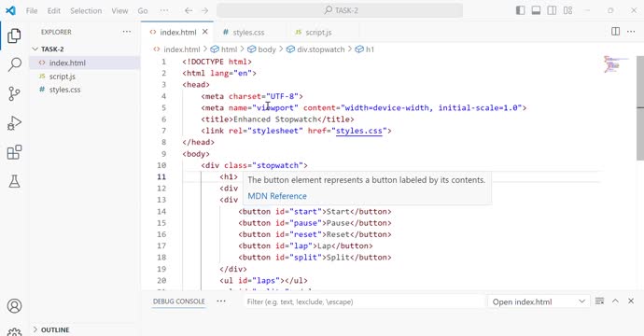The width and height of the screenshot is (644, 336).
Task: Open the Testing flask icon
Action: coord(14,181)
